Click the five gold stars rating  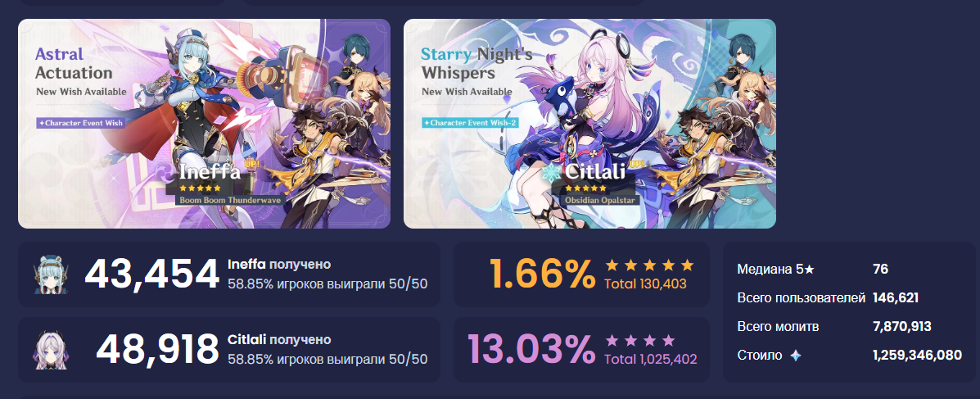pos(649,265)
